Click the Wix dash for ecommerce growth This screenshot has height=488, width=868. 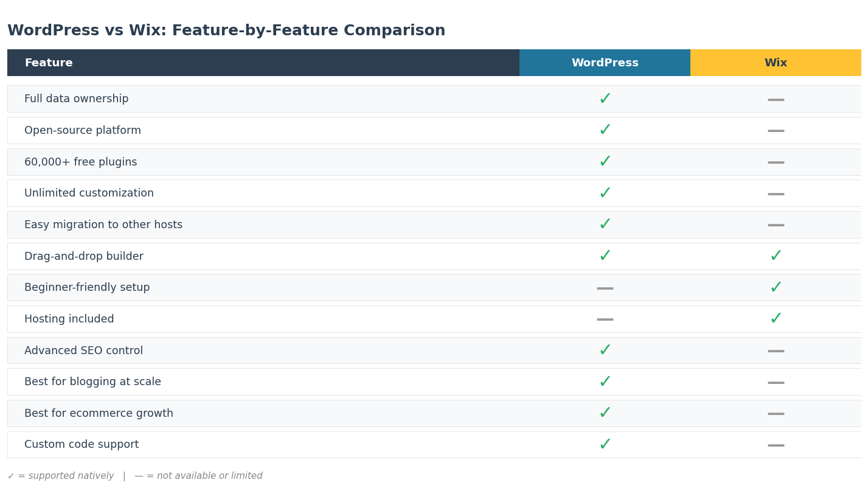[776, 414]
